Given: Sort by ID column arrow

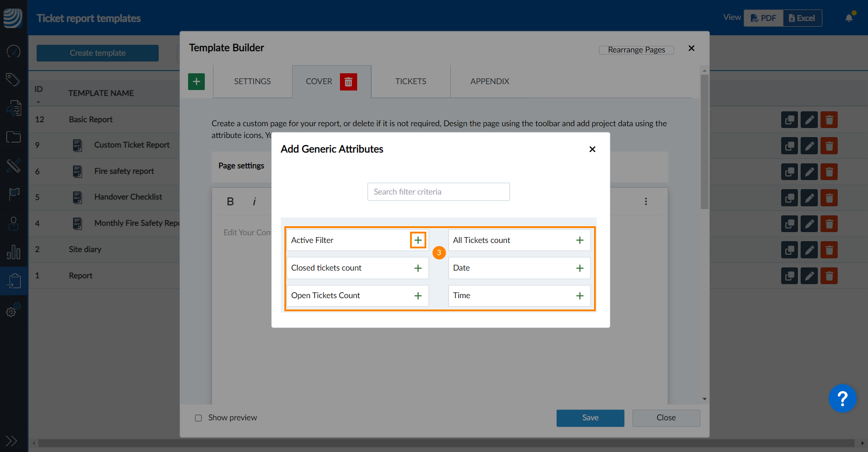Looking at the screenshot, I should coord(38,102).
